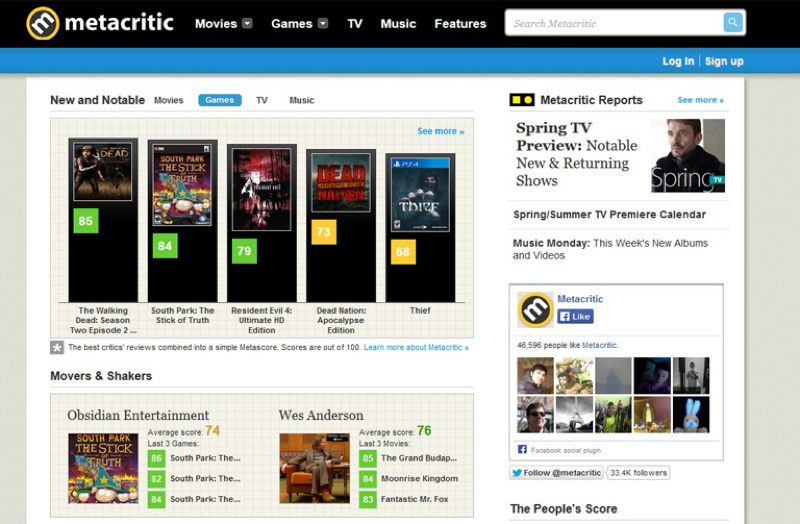Click the 83 badge beside Fantastic Mr. Fox
800x524 pixels.
367,499
